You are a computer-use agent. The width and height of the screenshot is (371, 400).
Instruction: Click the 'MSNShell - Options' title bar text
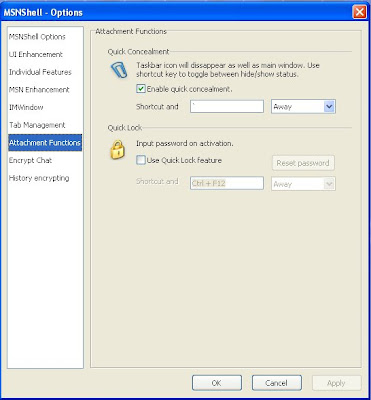click(x=43, y=13)
